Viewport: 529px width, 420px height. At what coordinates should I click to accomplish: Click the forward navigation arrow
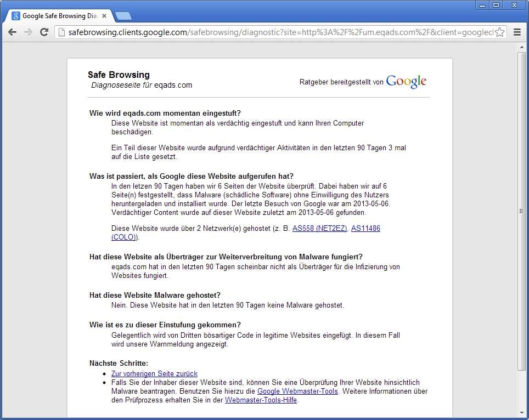[x=28, y=32]
